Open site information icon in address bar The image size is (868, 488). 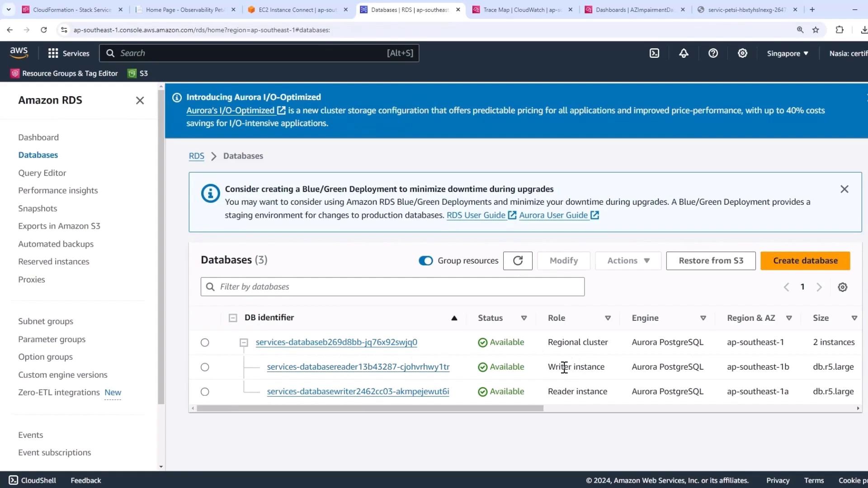(64, 30)
